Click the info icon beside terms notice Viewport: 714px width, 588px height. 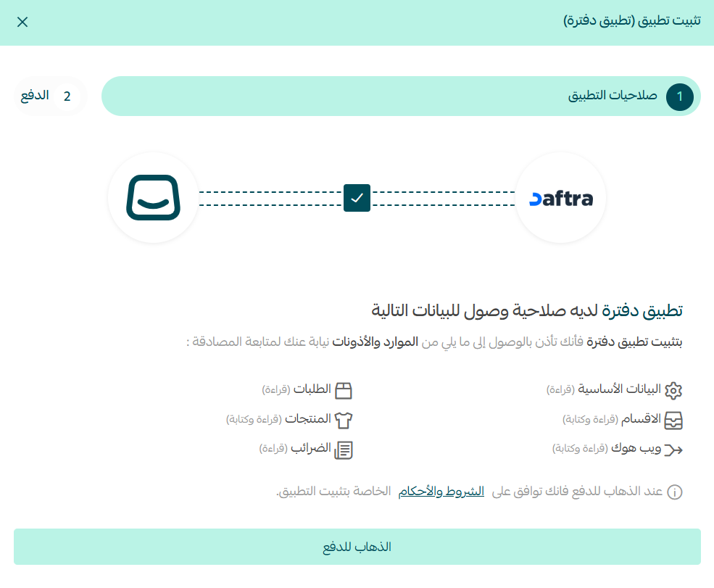(674, 492)
